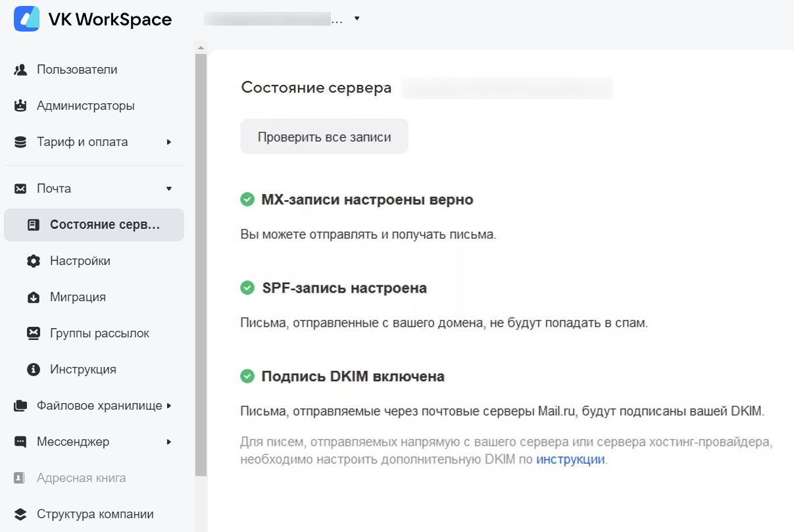Image resolution: width=794 pixels, height=532 pixels.
Task: Click the Почта envelope icon
Action: (20, 189)
